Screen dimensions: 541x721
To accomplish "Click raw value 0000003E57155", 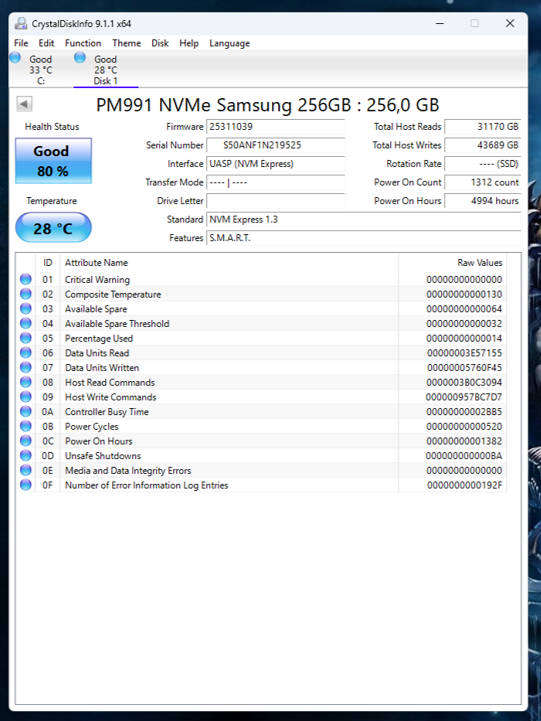I will coord(464,353).
